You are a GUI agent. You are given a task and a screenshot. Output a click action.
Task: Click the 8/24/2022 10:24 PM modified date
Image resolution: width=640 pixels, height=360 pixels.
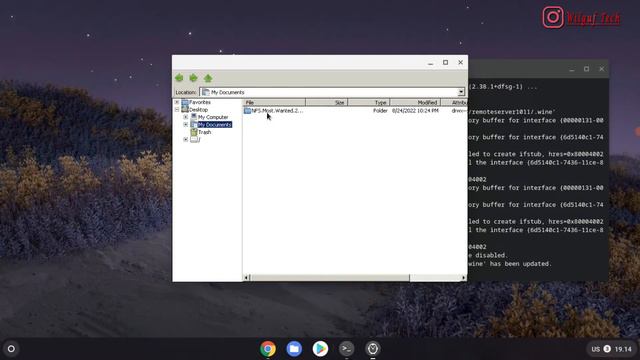pyautogui.click(x=415, y=111)
